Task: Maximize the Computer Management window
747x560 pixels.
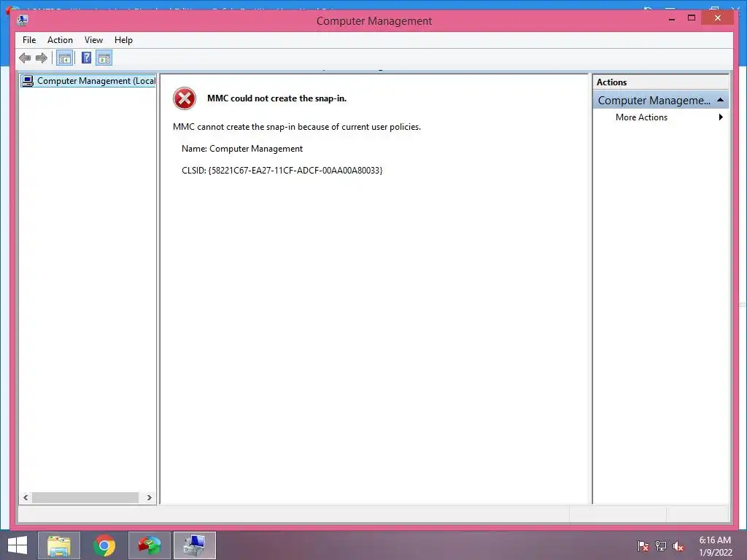Action: pyautogui.click(x=692, y=18)
